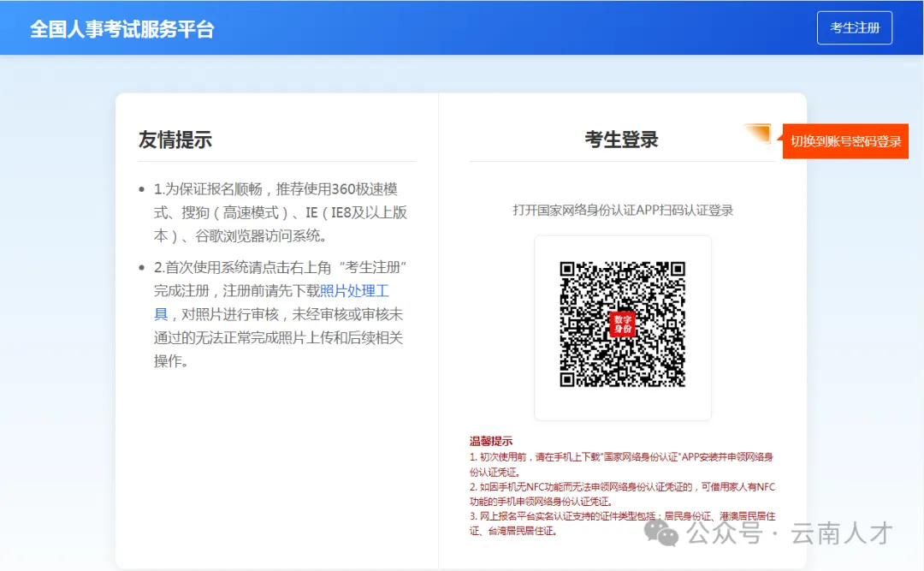Click the red 数字身份 logo inside QR code

[622, 324]
